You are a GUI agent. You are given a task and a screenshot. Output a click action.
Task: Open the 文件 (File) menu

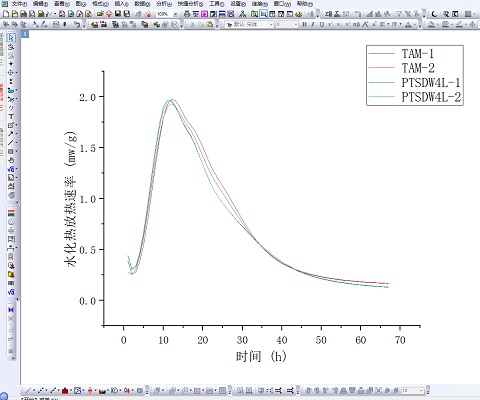tap(19, 4)
